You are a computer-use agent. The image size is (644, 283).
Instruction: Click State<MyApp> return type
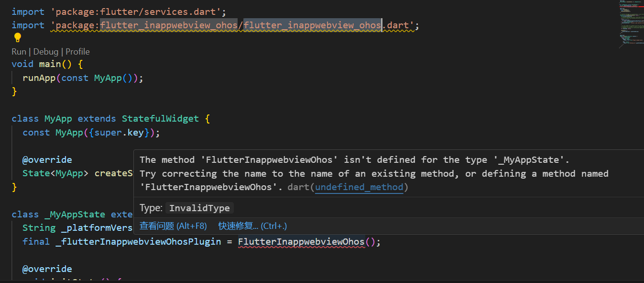(x=55, y=173)
